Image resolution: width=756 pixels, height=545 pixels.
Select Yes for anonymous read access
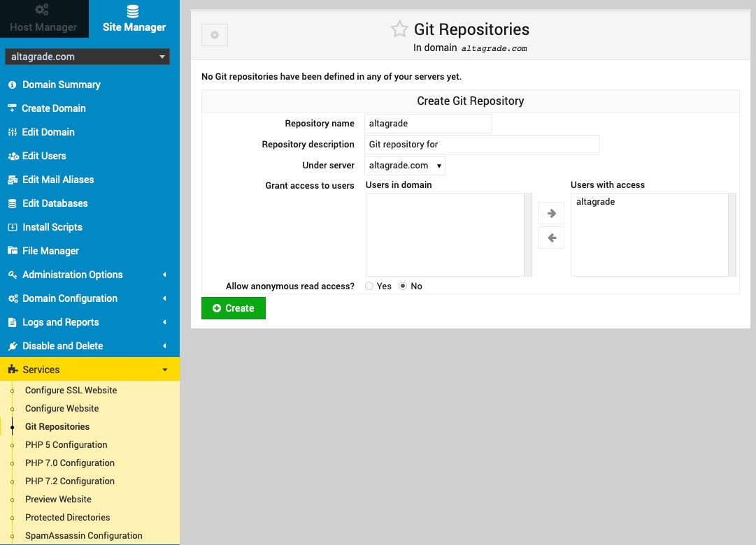[369, 286]
